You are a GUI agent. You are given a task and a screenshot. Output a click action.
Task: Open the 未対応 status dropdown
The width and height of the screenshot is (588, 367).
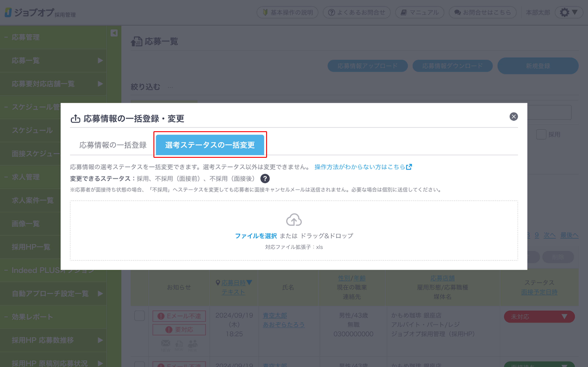pos(539,317)
